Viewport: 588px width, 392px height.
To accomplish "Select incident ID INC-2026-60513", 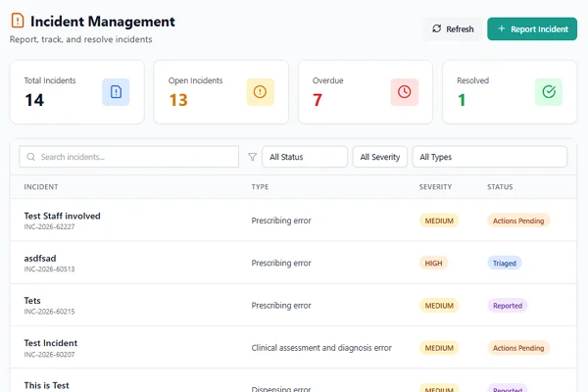I will [49, 269].
